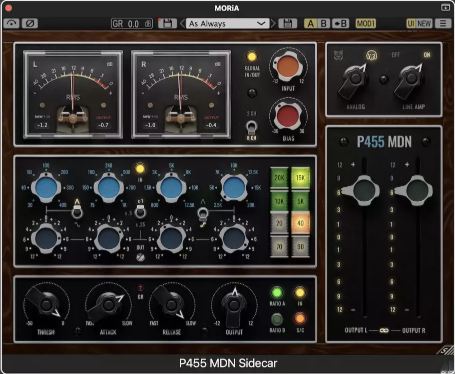This screenshot has width=455, height=374.
Task: Click the save preset floppy icon left of preset name
Action: coord(167,23)
